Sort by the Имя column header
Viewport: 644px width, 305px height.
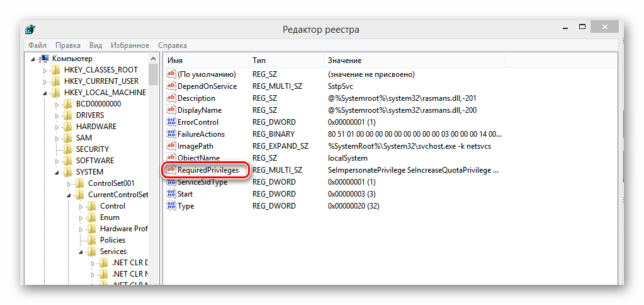(205, 60)
